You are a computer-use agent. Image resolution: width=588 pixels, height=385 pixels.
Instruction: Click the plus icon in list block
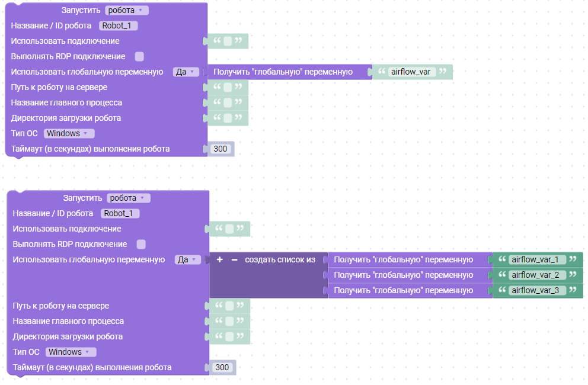point(220,259)
